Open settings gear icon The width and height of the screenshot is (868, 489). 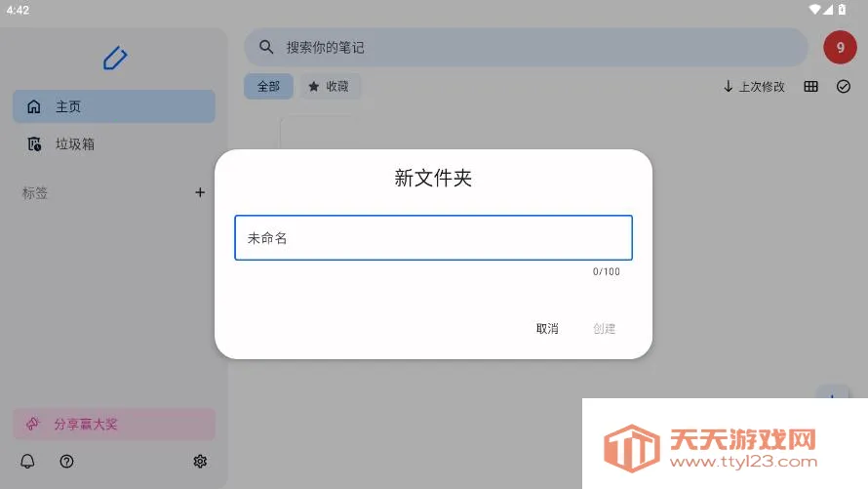[x=200, y=461]
